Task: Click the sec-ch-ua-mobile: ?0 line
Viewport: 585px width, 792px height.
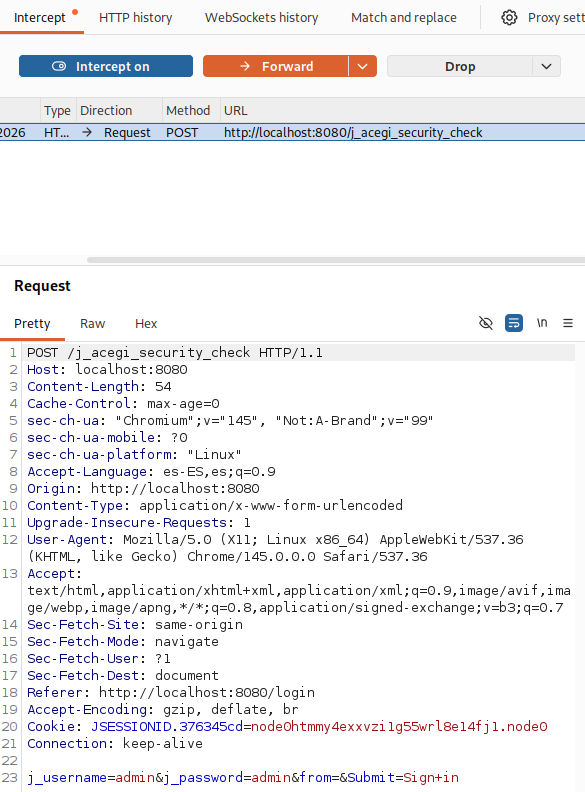Action: (x=107, y=437)
